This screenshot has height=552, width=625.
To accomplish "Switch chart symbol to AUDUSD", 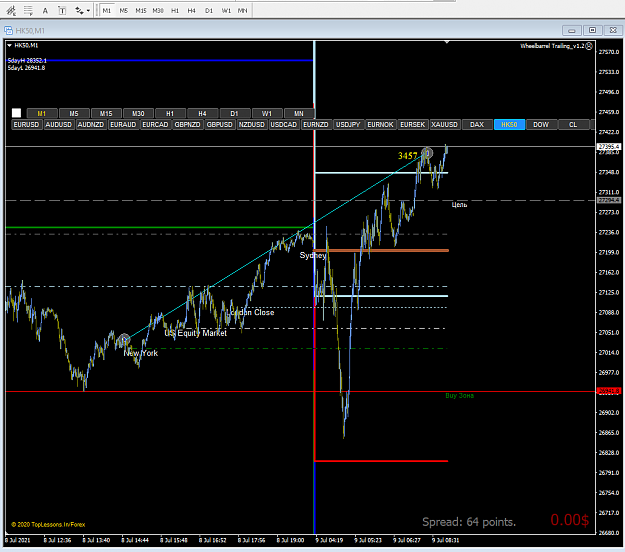I will pos(59,125).
